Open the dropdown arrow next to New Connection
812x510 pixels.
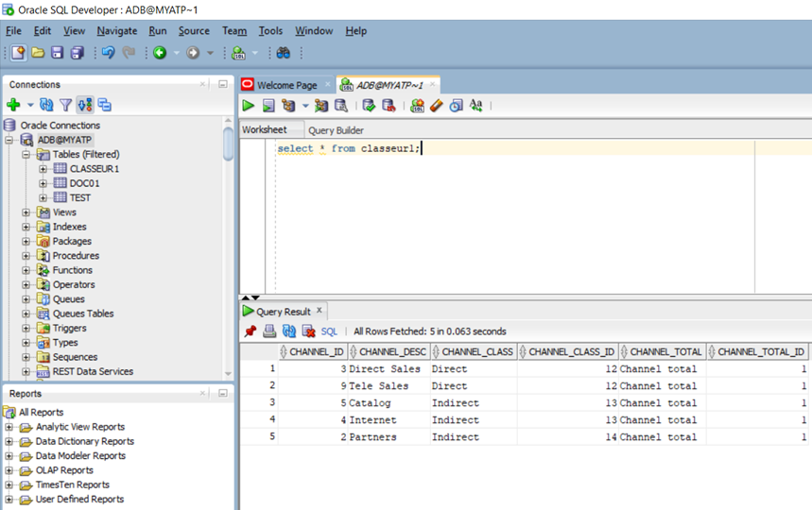click(30, 105)
